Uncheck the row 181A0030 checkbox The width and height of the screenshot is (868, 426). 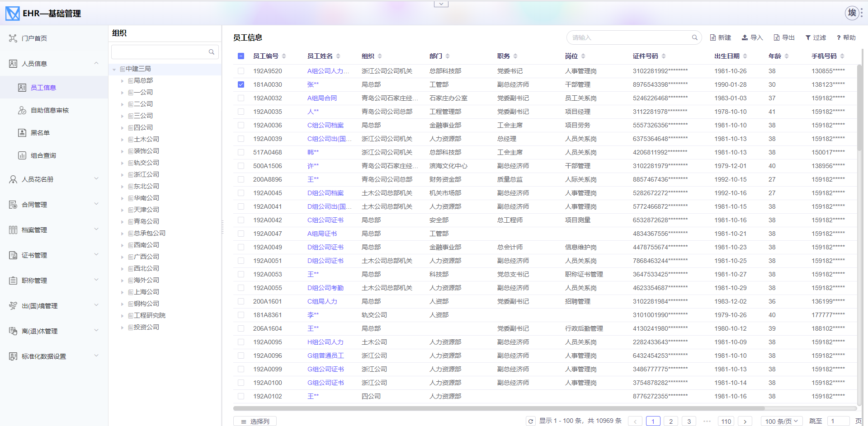click(241, 84)
